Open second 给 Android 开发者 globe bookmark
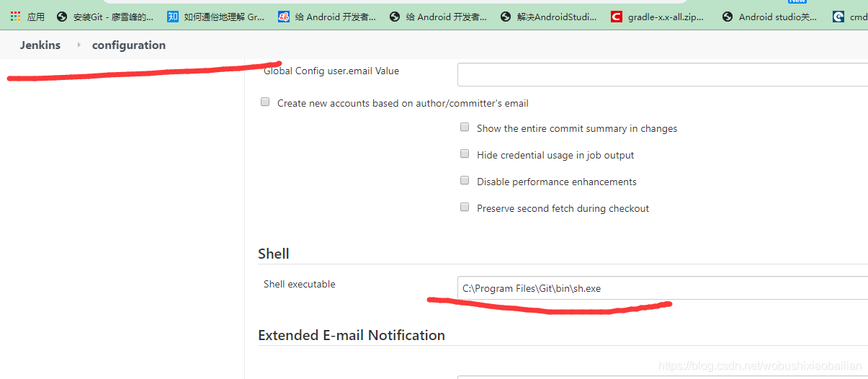The height and width of the screenshot is (379, 868). coord(395,17)
